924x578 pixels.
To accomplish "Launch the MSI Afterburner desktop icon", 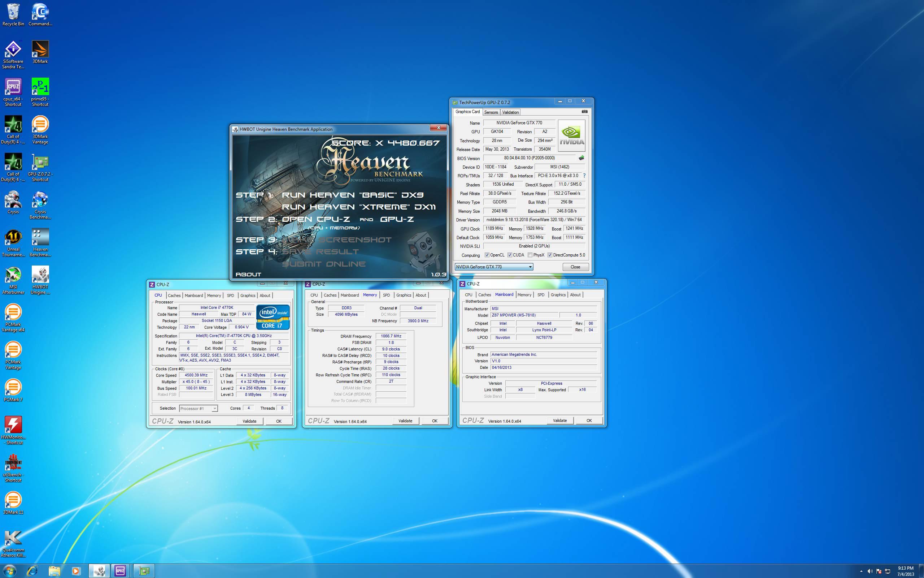I will (x=13, y=280).
